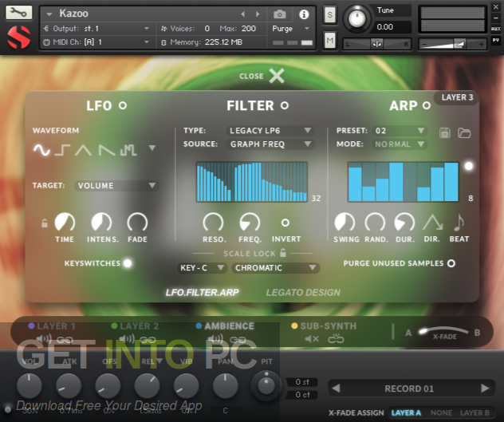The height and width of the screenshot is (422, 504).
Task: Click the Tune knob
Action: [x=356, y=18]
